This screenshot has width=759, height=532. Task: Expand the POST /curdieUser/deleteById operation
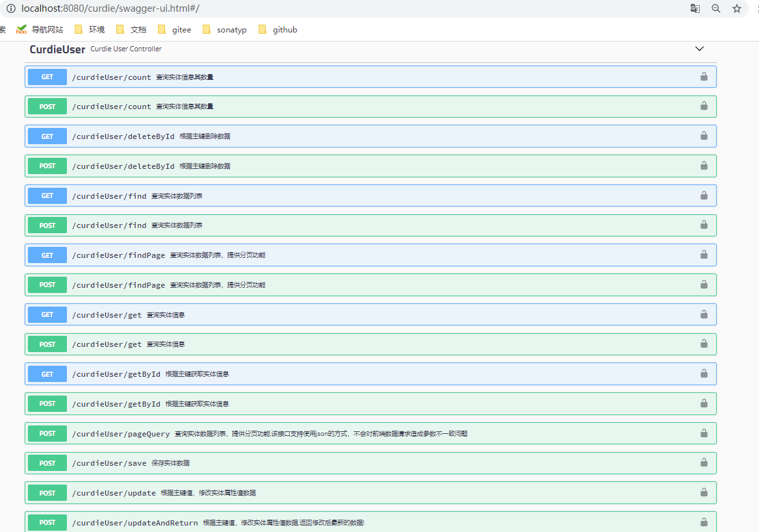click(370, 166)
